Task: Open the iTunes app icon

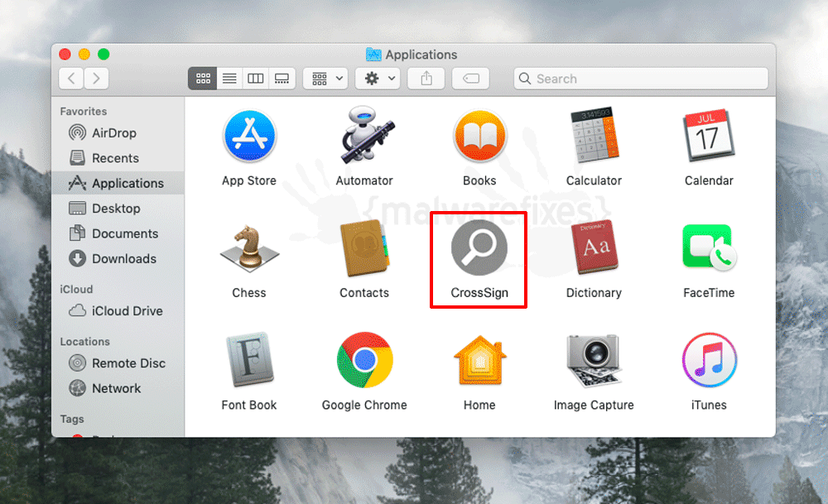Action: [x=710, y=360]
